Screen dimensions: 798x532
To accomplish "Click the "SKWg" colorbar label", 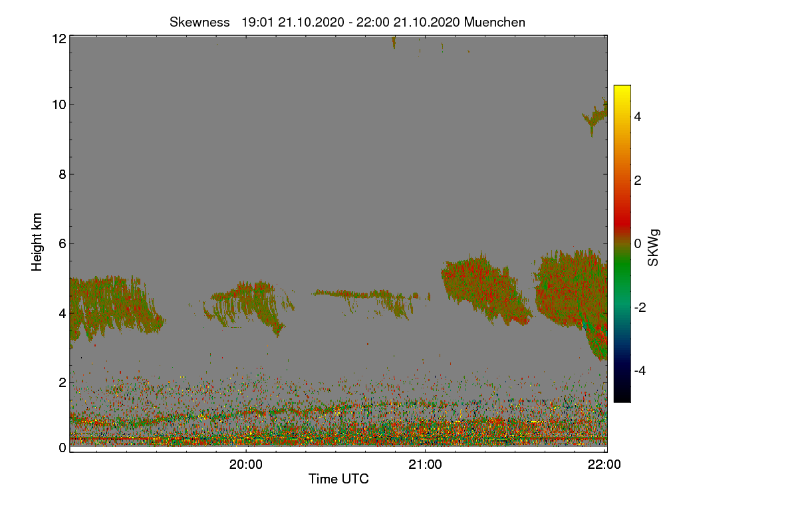I will [654, 248].
